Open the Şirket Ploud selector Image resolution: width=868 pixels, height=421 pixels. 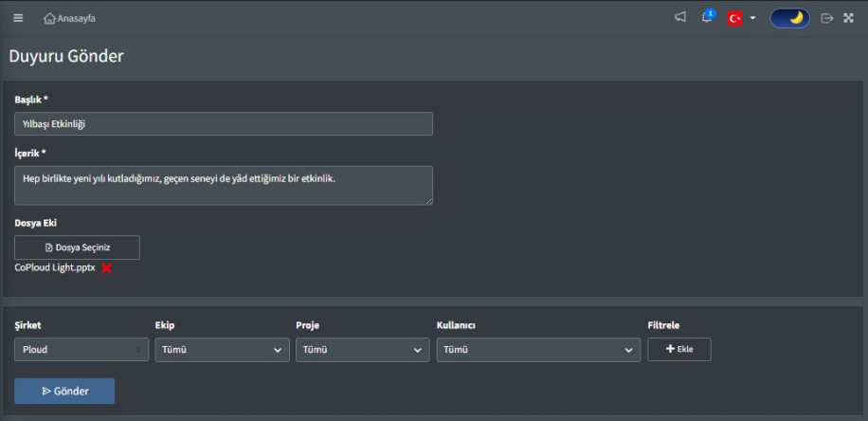81,350
